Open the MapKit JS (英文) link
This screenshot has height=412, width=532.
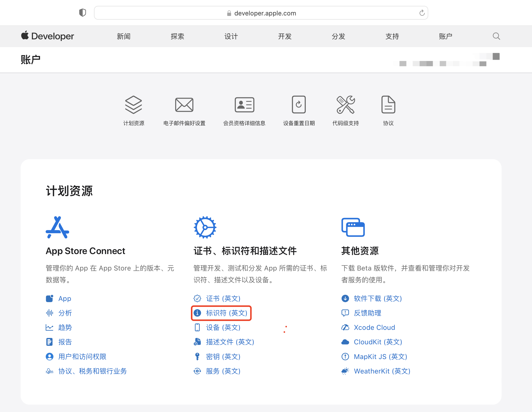tap(380, 357)
